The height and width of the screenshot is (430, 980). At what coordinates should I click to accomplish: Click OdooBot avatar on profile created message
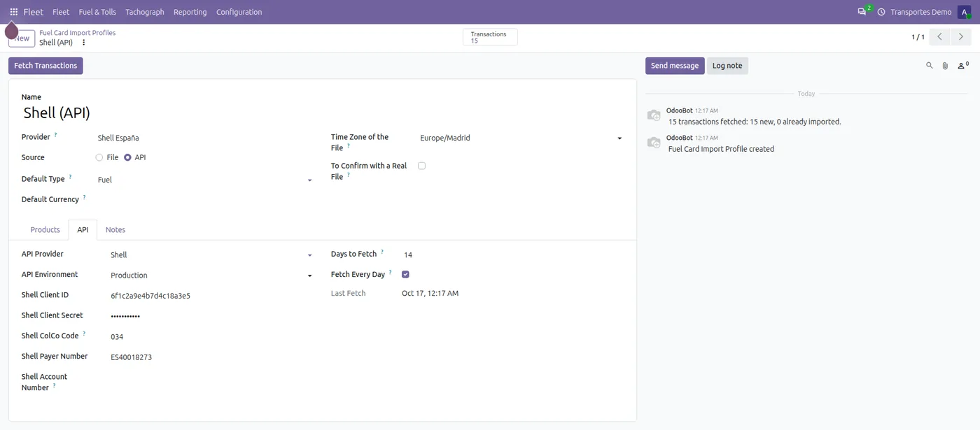click(653, 143)
